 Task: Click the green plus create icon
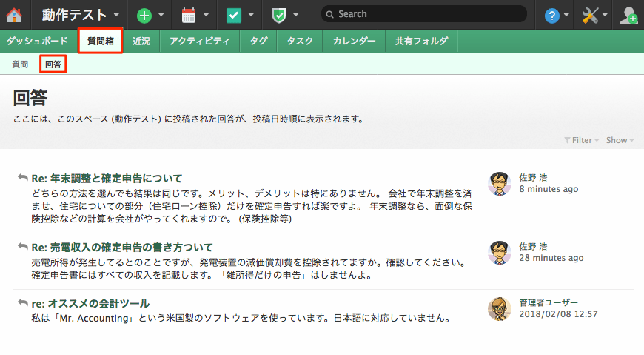click(144, 15)
